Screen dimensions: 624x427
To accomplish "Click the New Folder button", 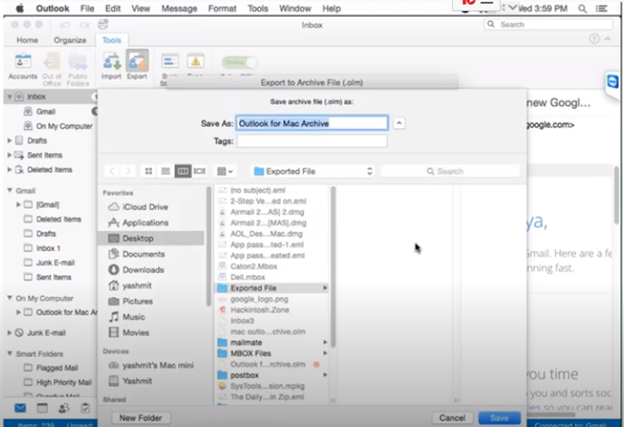I will (x=140, y=418).
